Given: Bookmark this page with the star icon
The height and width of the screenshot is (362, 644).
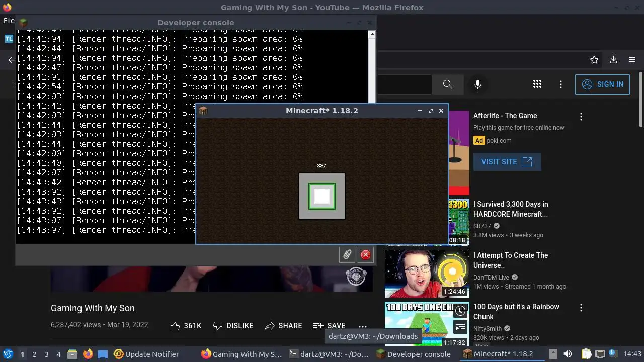Looking at the screenshot, I should point(594,60).
